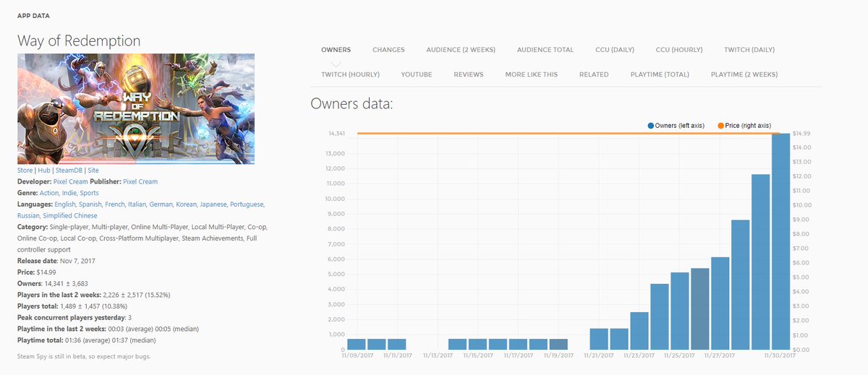The width and height of the screenshot is (868, 375).
Task: Switch to the Changes tab
Action: tap(388, 50)
